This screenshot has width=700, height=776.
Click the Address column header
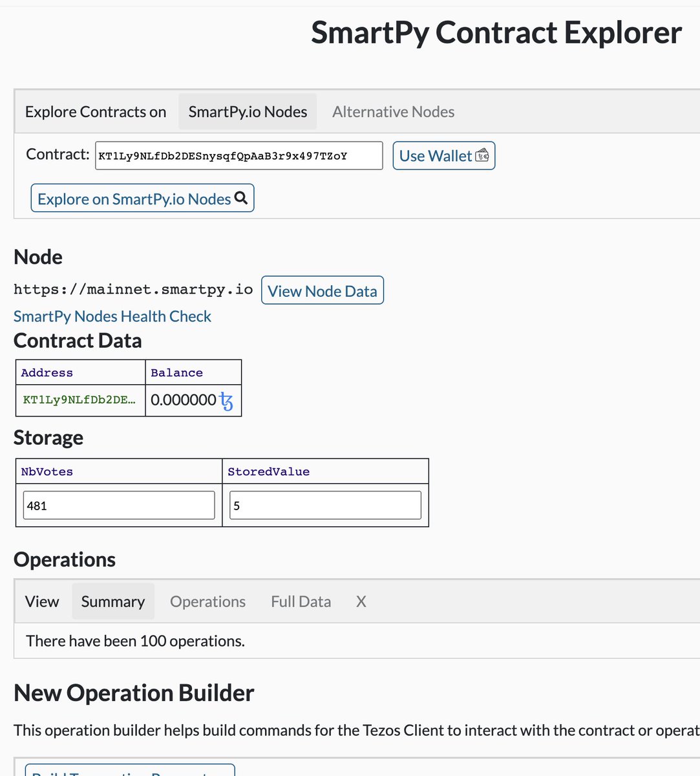47,372
